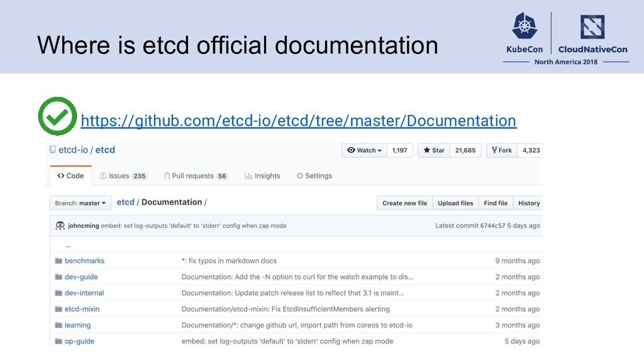Click the KubeCon logo

pos(525,33)
